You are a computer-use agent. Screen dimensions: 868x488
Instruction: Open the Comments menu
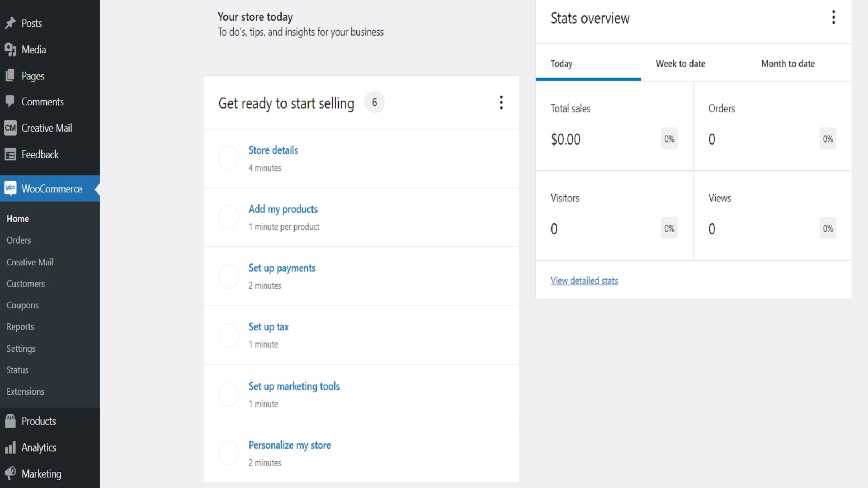pos(42,102)
